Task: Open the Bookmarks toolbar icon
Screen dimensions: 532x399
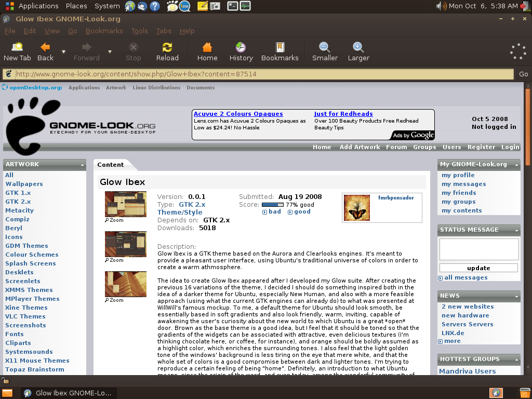Action: (280, 52)
